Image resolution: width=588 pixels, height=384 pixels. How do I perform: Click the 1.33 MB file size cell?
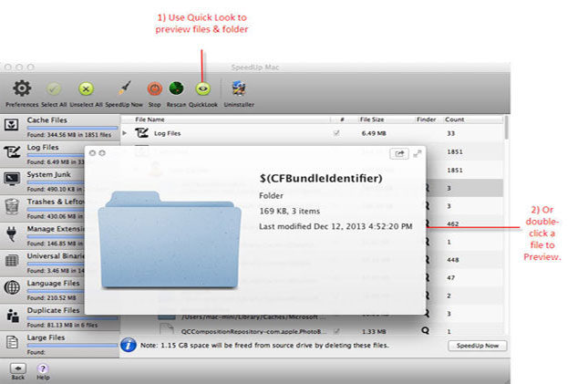coord(374,331)
